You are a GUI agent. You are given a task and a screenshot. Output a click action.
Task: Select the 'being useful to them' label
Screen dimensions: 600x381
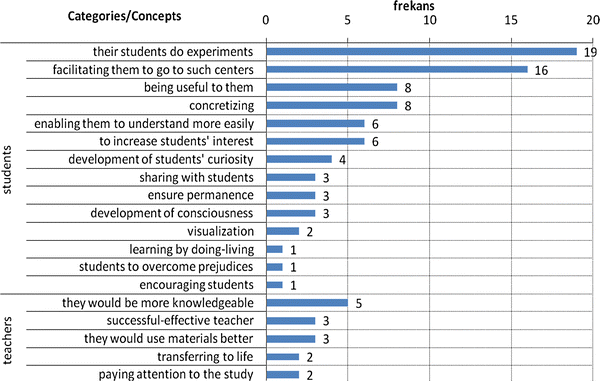[199, 87]
